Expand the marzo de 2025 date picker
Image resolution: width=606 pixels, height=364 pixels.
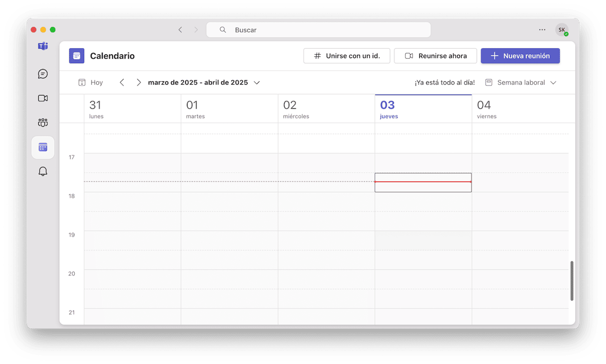click(x=204, y=83)
